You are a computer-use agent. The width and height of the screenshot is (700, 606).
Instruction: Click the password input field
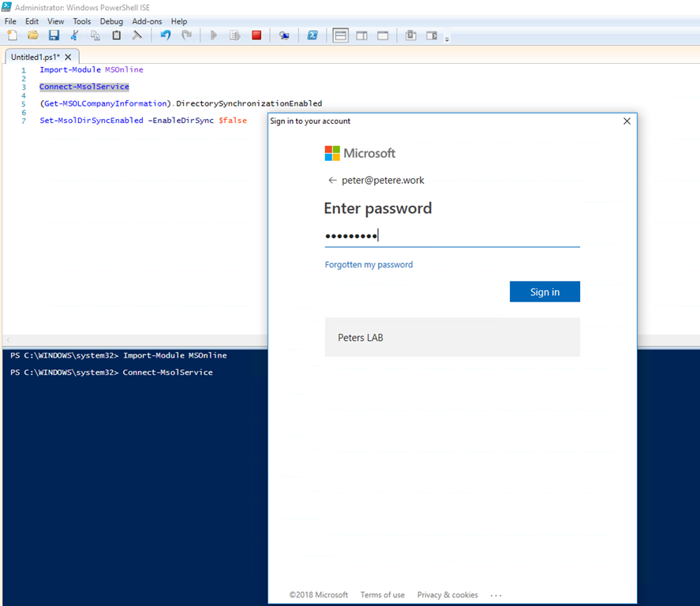pos(452,235)
